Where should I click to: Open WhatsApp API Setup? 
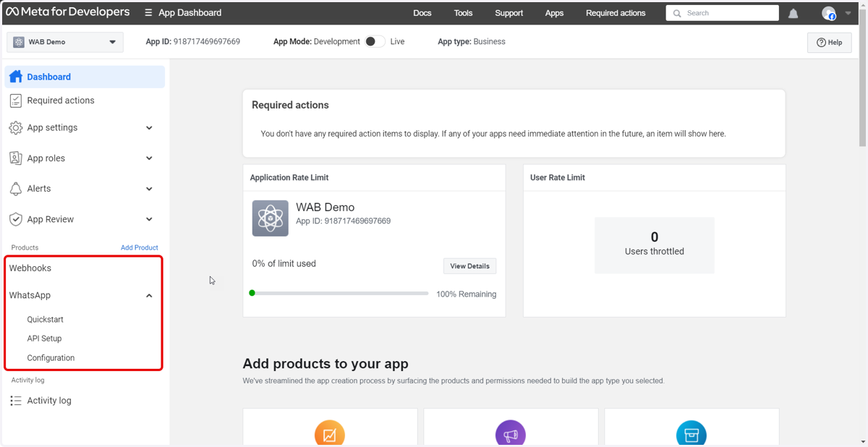[x=44, y=339]
